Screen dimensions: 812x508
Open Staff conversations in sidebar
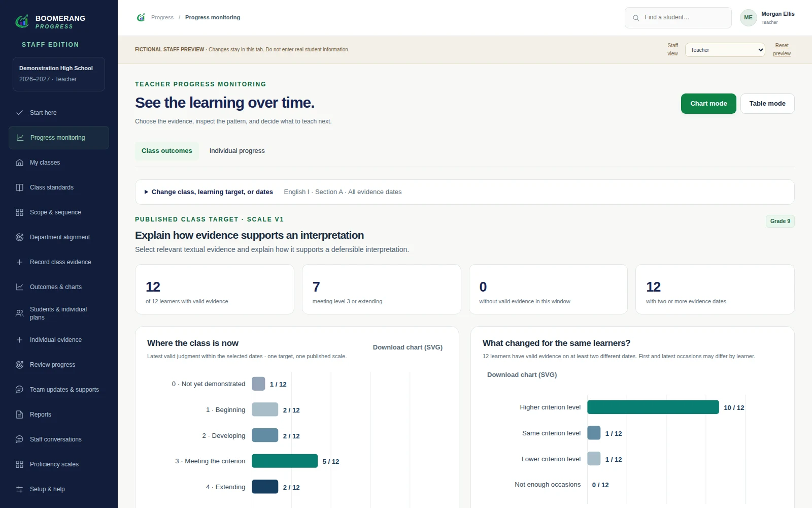[59, 439]
